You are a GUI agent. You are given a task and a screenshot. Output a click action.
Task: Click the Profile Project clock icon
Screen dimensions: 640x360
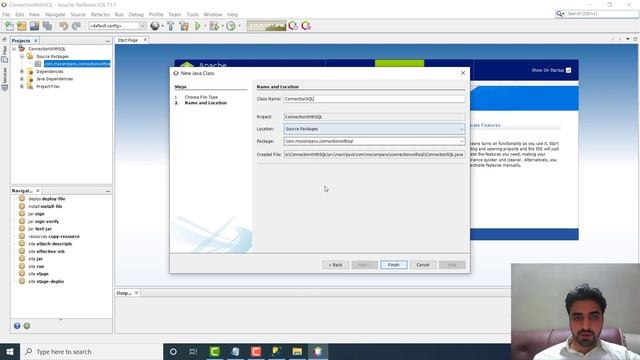pos(231,26)
